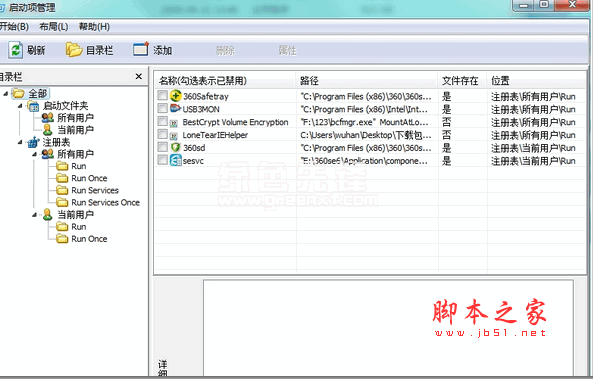The image size is (593, 379).
Task: Click 当前用户 user icon under 启动文件夹
Action: click(48, 130)
